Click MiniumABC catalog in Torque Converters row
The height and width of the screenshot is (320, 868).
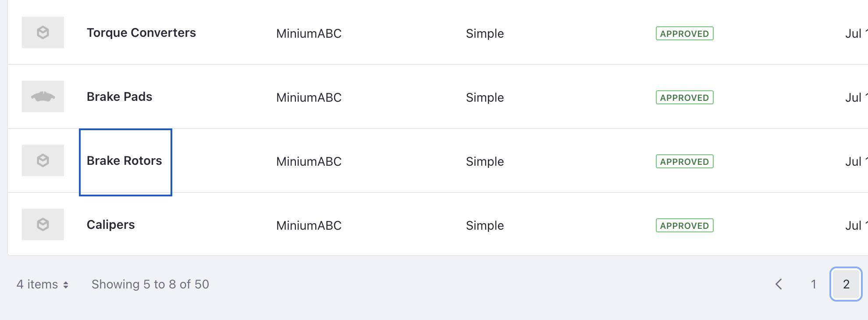tap(309, 34)
